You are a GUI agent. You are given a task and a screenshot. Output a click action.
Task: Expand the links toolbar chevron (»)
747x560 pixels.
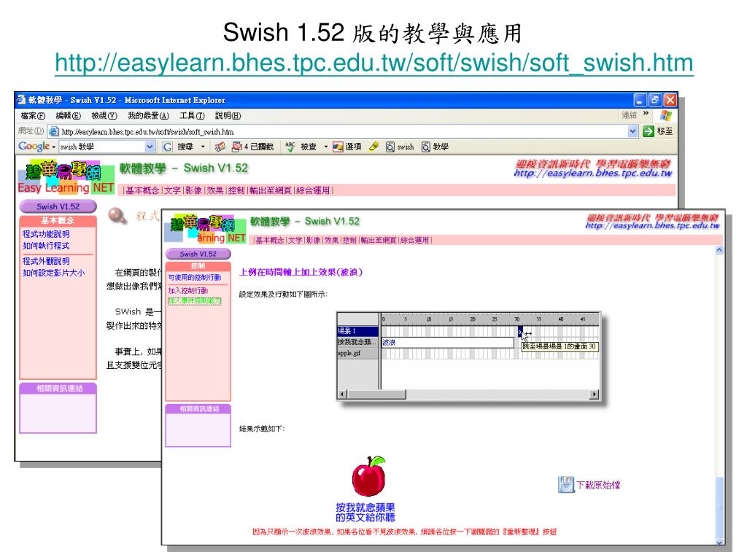click(646, 113)
